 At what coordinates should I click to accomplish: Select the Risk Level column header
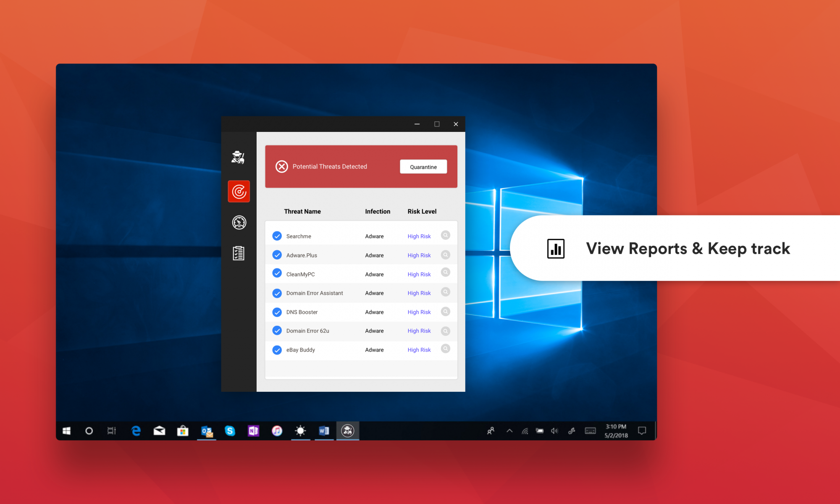coord(422,212)
